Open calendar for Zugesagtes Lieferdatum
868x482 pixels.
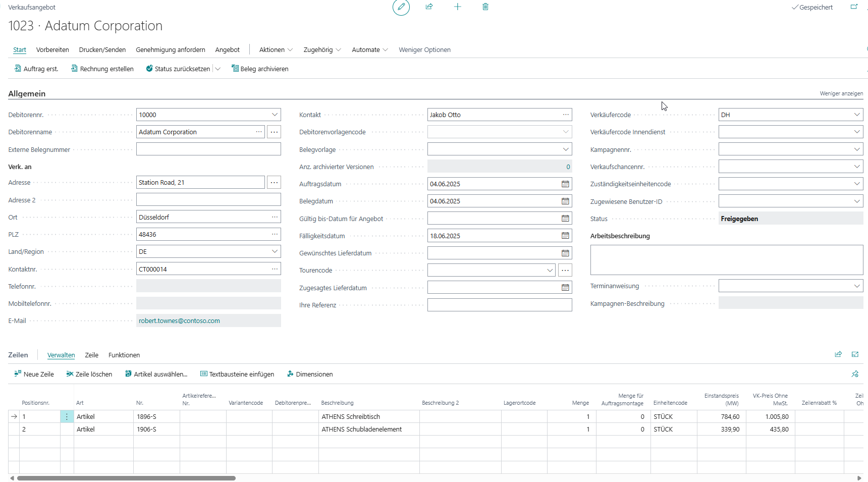click(565, 288)
